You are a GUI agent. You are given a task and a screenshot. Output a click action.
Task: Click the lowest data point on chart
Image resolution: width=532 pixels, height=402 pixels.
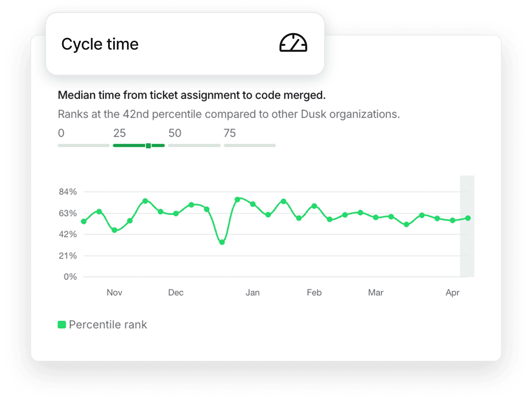coord(222,242)
